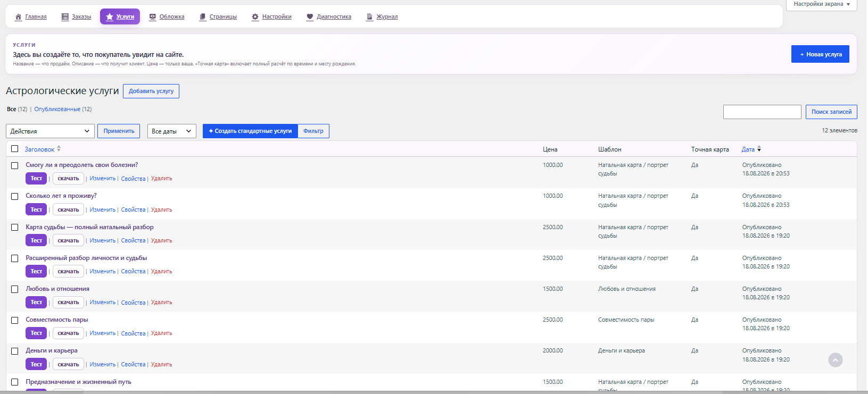The width and height of the screenshot is (868, 394).
Task: Click Тест for 'Смогу ли я преодолеть свои болезни?'
Action: pos(36,179)
